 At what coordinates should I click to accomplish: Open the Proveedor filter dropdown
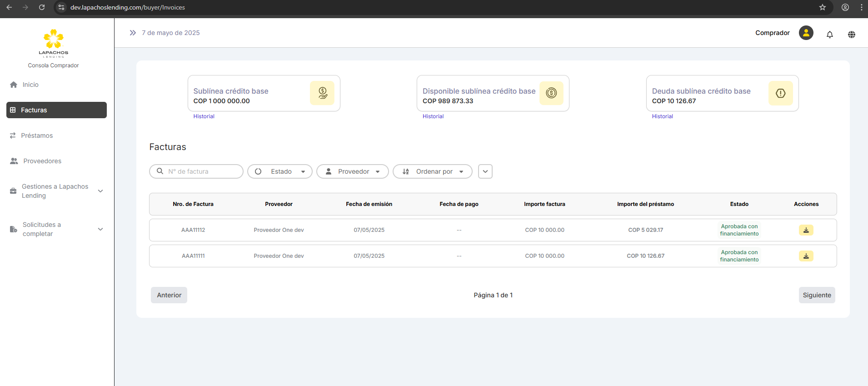click(352, 171)
